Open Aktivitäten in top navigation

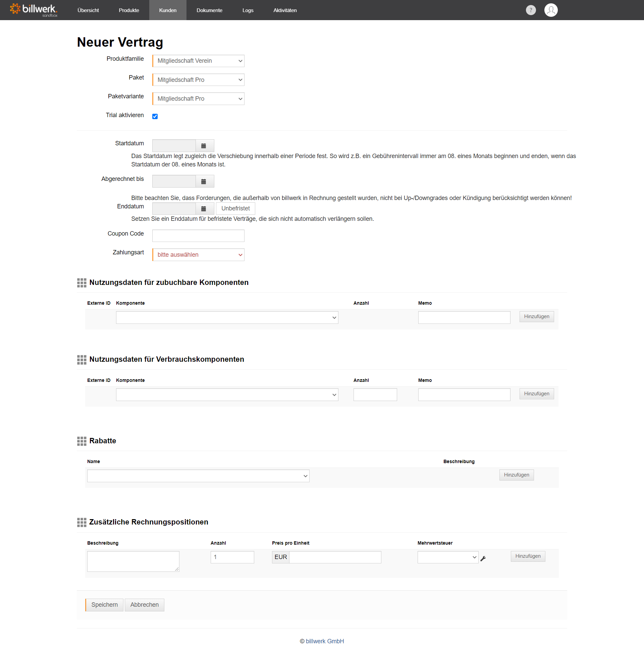[285, 10]
